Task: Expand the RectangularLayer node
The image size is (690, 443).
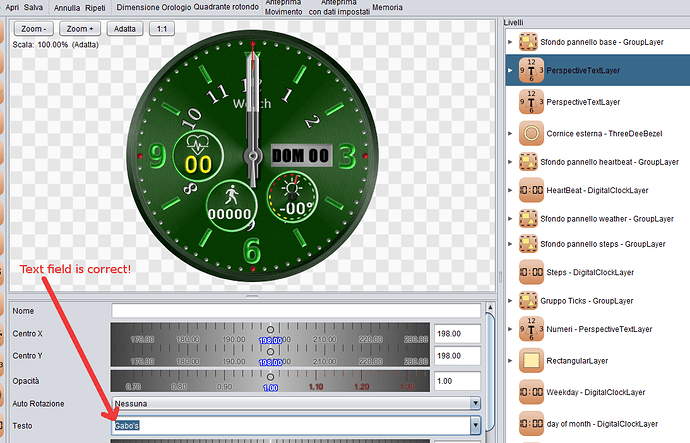Action: tap(510, 361)
